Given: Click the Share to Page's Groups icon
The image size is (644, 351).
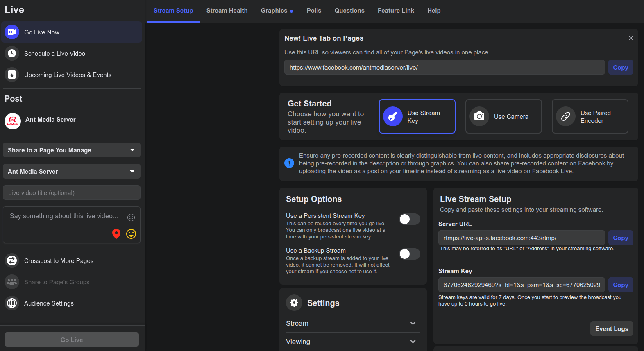Looking at the screenshot, I should tap(12, 282).
